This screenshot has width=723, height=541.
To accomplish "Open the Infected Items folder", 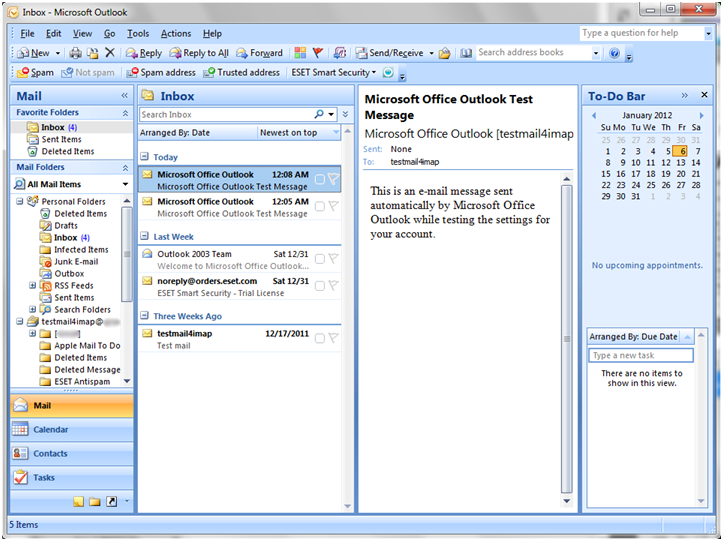I will tap(81, 250).
